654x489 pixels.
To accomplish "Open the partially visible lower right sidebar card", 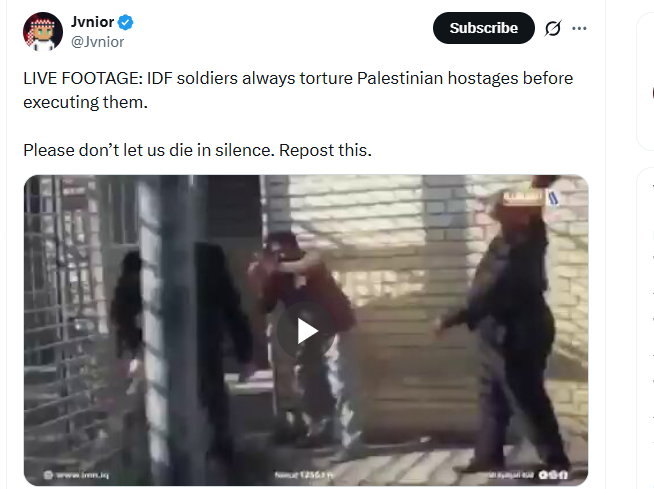I will 646,328.
